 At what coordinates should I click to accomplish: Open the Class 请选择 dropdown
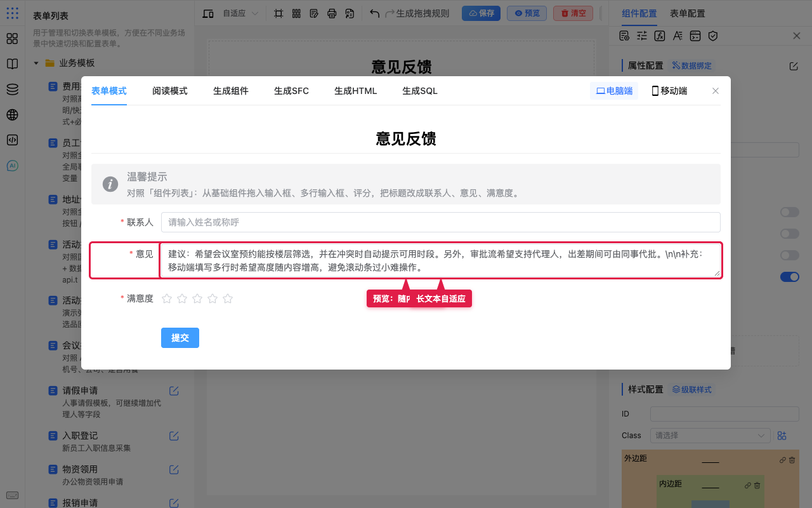tap(710, 436)
